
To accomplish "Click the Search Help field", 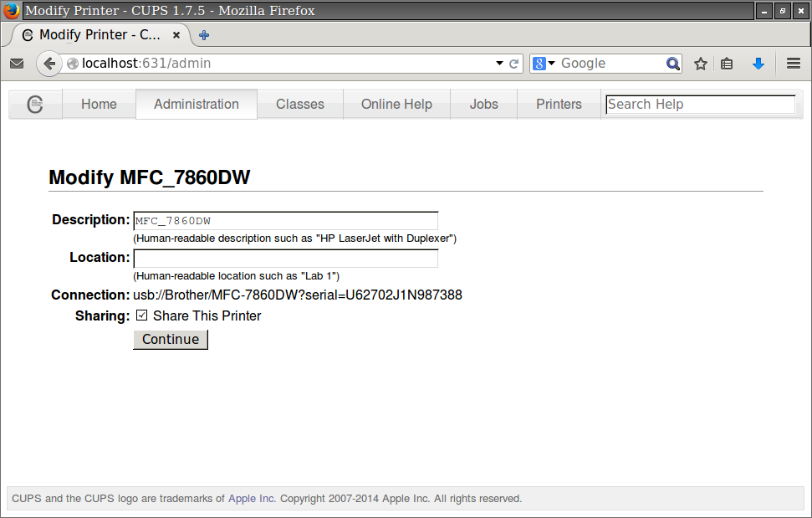I will point(700,104).
